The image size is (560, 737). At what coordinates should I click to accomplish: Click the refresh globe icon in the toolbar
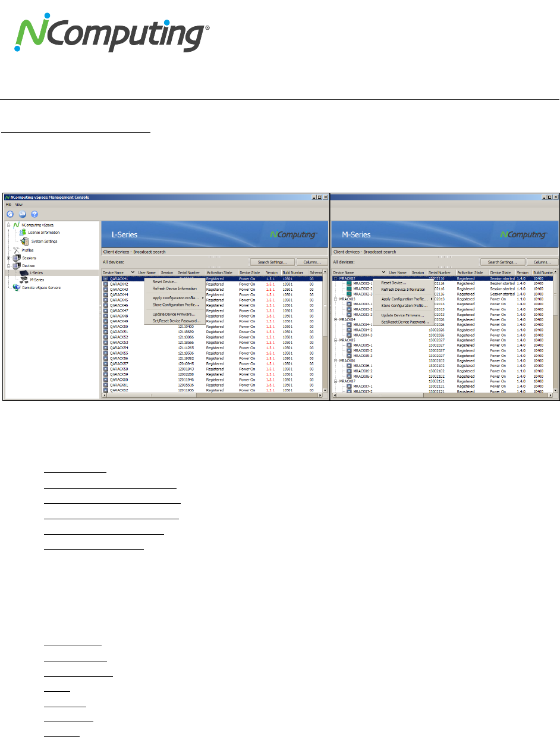[22, 214]
